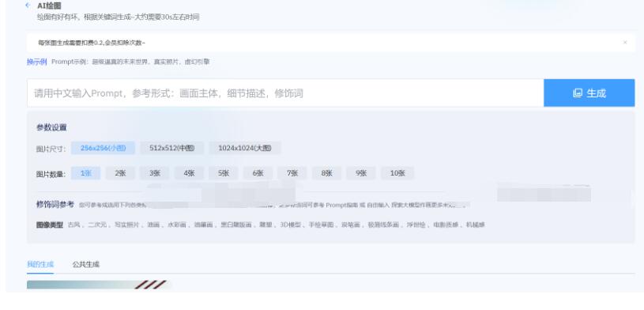Image resolution: width=644 pixels, height=310 pixels.
Task: Click the back arrow beside AI绘图
Action: pyautogui.click(x=28, y=6)
